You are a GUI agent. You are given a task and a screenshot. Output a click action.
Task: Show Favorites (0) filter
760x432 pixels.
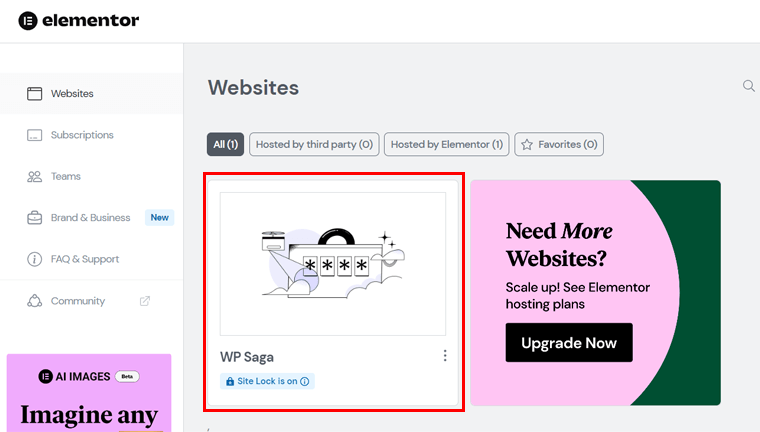pos(559,144)
